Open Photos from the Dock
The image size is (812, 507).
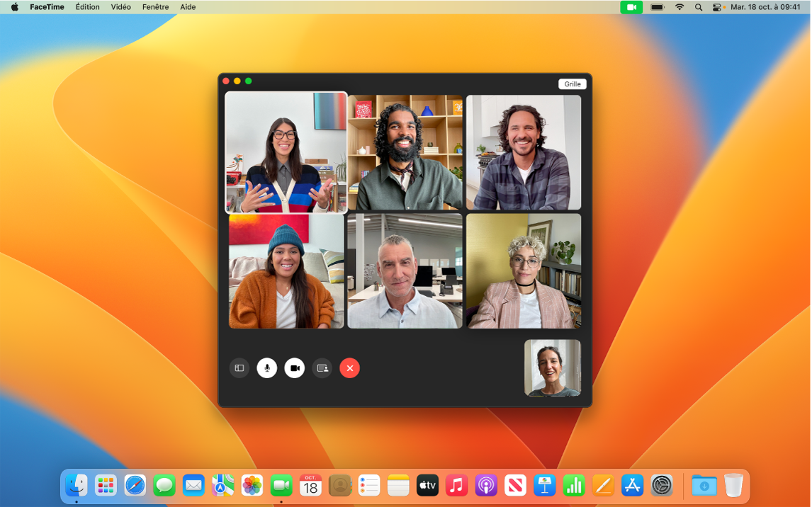pos(252,486)
